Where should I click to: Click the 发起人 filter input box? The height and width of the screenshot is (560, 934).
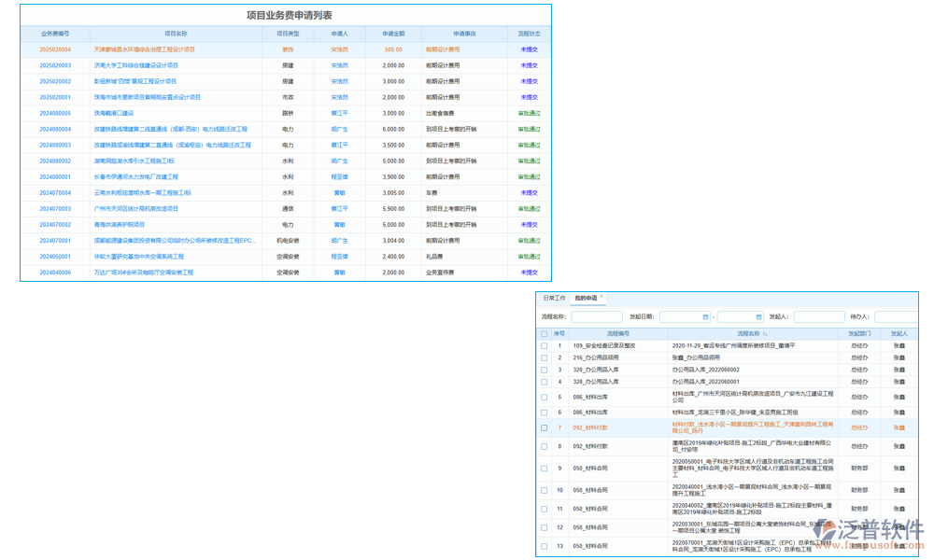(x=818, y=317)
